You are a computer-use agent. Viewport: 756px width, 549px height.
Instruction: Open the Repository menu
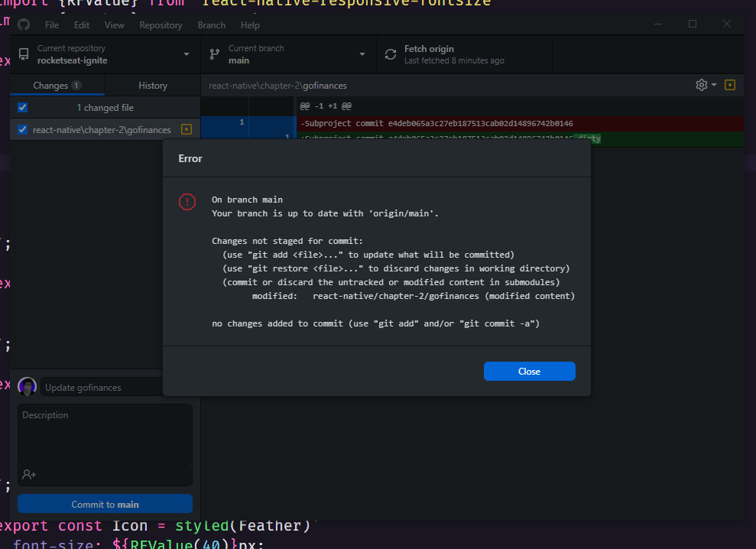161,24
